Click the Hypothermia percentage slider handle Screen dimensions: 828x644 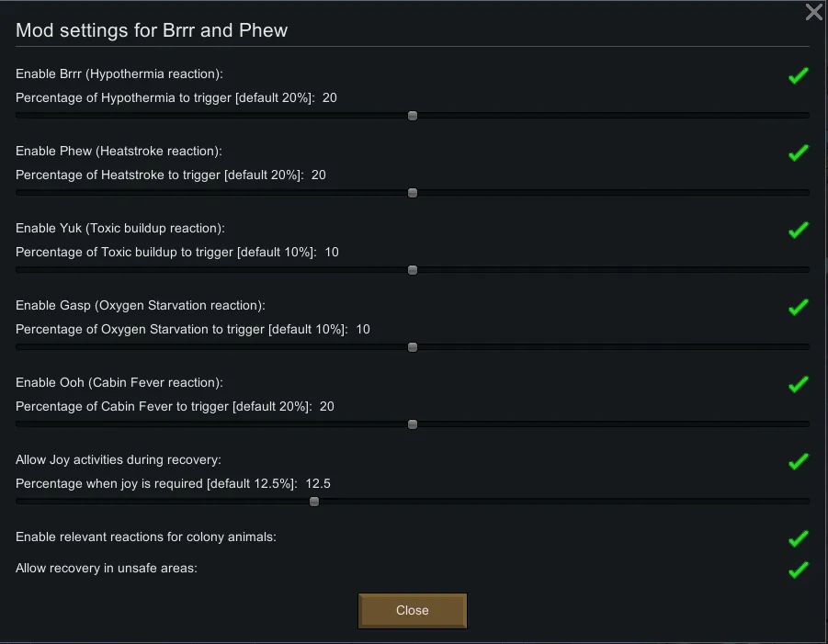413,116
